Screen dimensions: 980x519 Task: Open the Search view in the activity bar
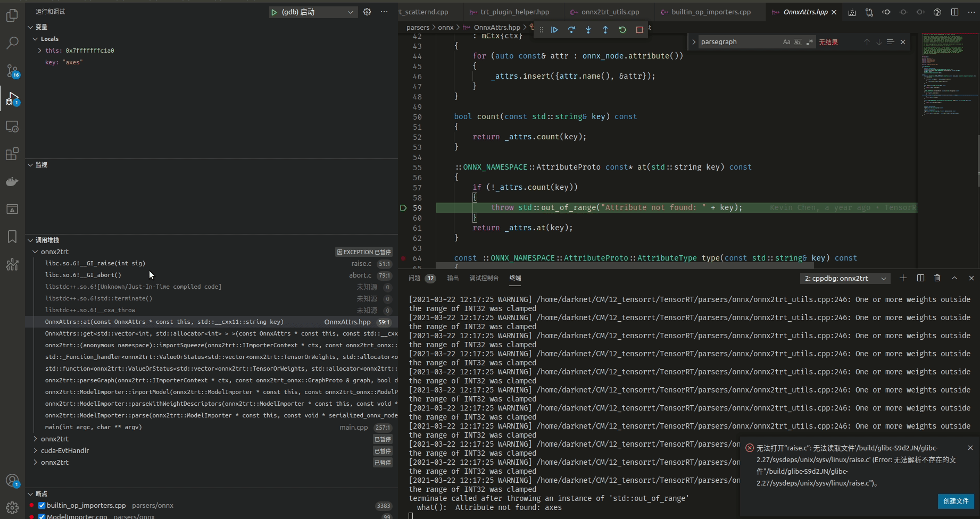pos(12,43)
